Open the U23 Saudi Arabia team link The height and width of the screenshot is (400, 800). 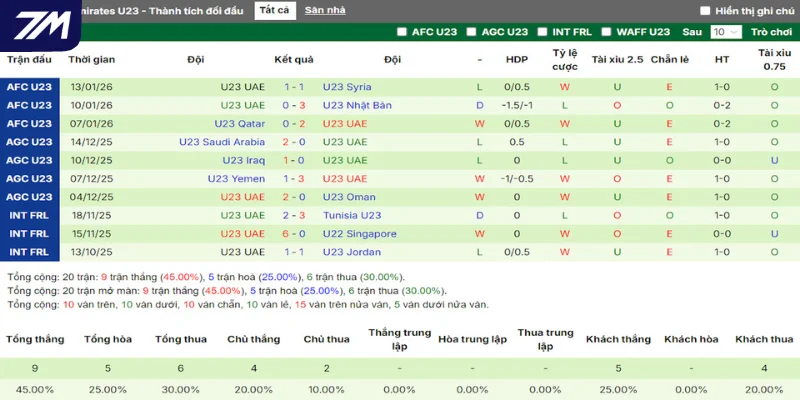[x=222, y=142]
